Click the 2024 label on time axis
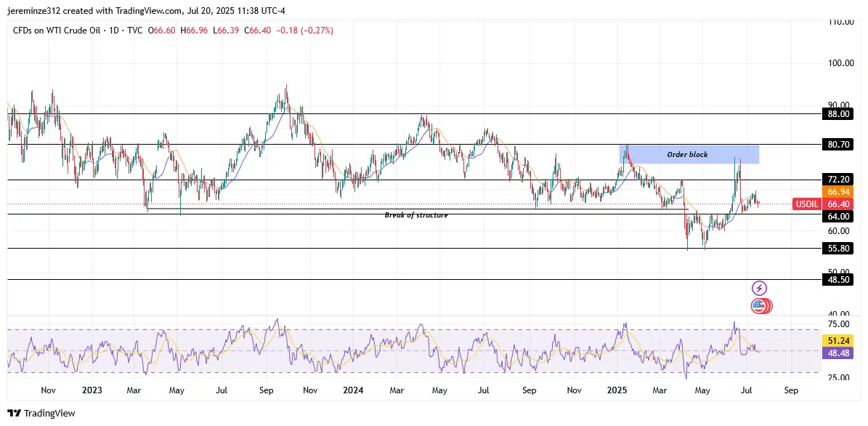Screen dimensions: 868x426 (353, 390)
